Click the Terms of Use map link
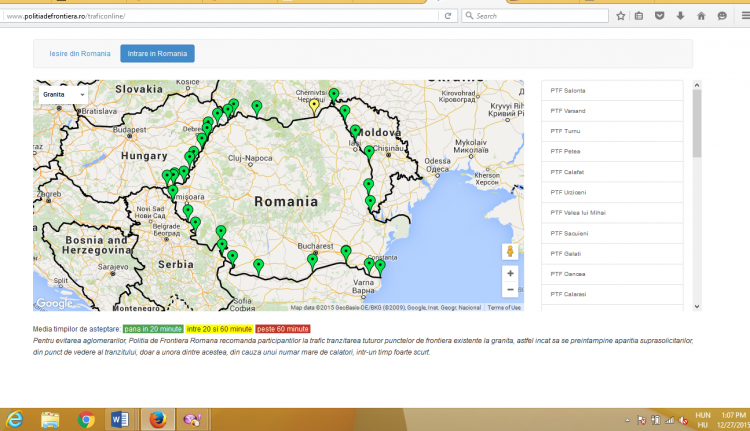 (503, 307)
